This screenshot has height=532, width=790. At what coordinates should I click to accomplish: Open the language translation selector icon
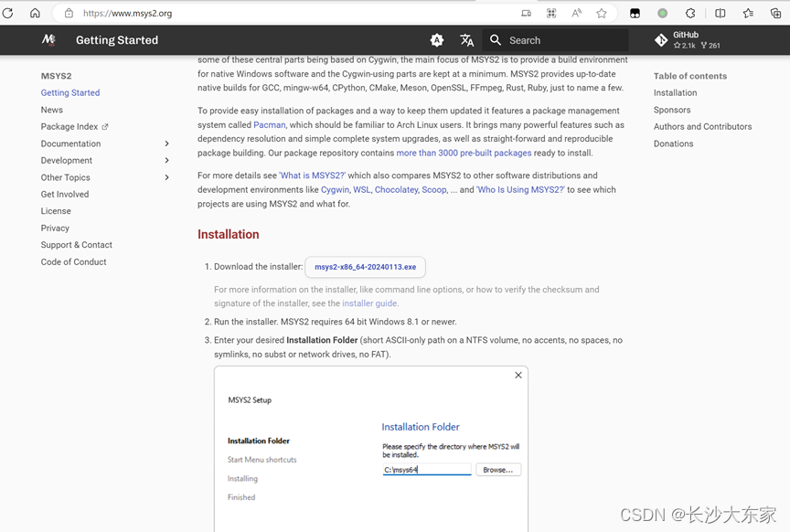[466, 40]
